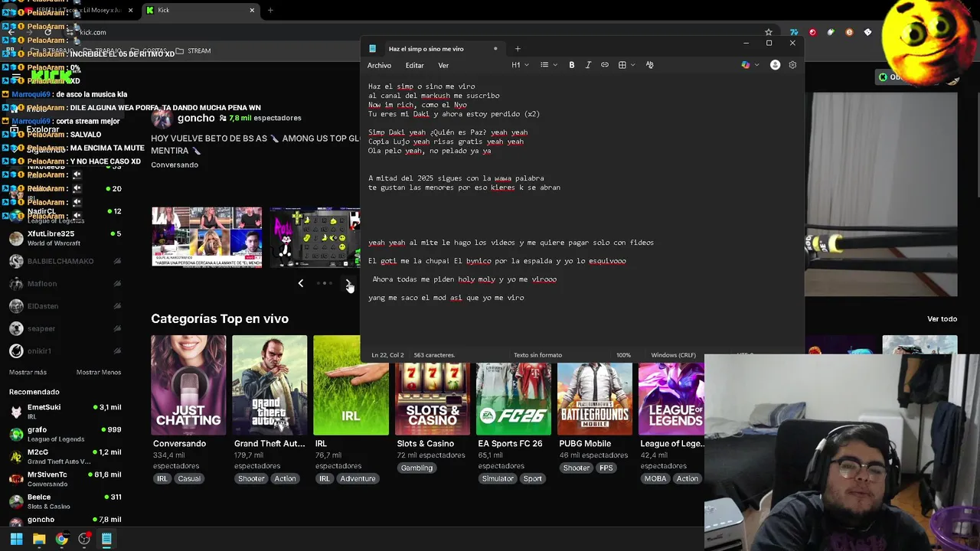Screen dimensions: 980x551
Task: Open the Grand Theft Auto V thumbnail
Action: [269, 385]
